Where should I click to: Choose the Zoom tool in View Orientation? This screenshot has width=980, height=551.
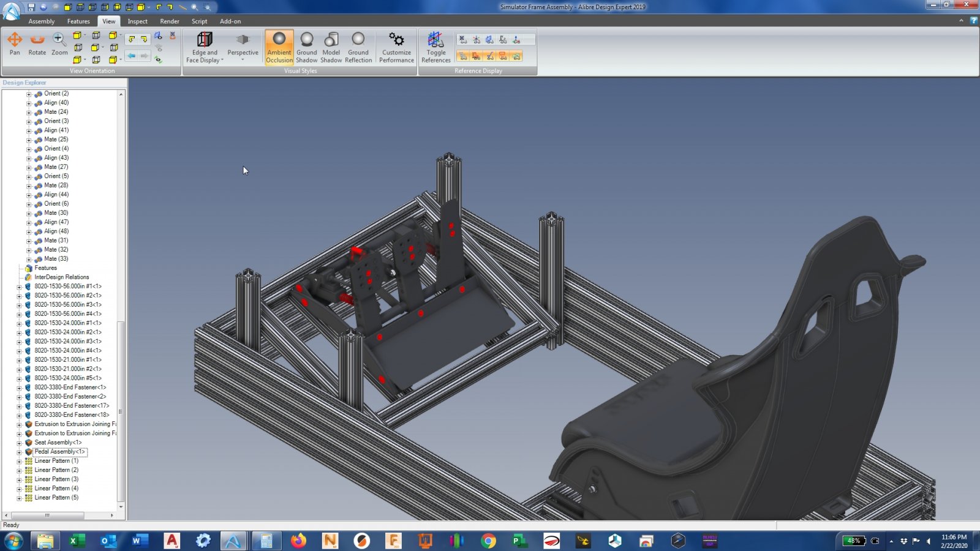[x=59, y=44]
